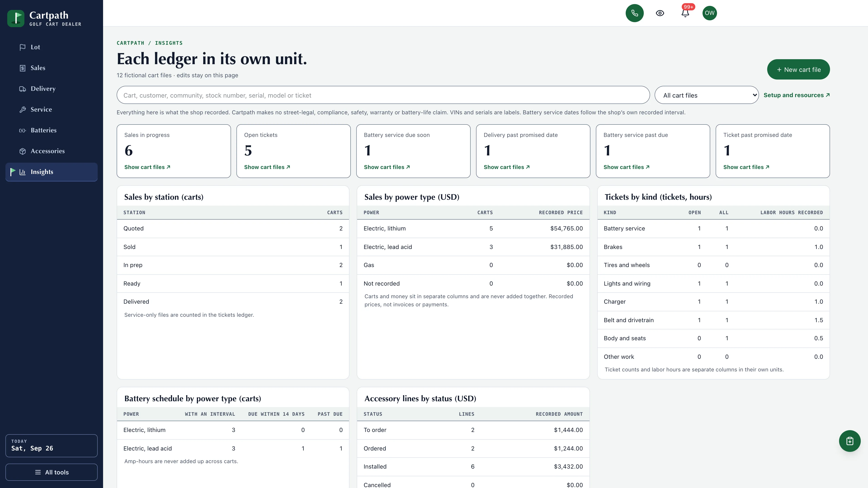Open the Lot flag icon
Screen dimensions: 868x488
tap(23, 47)
